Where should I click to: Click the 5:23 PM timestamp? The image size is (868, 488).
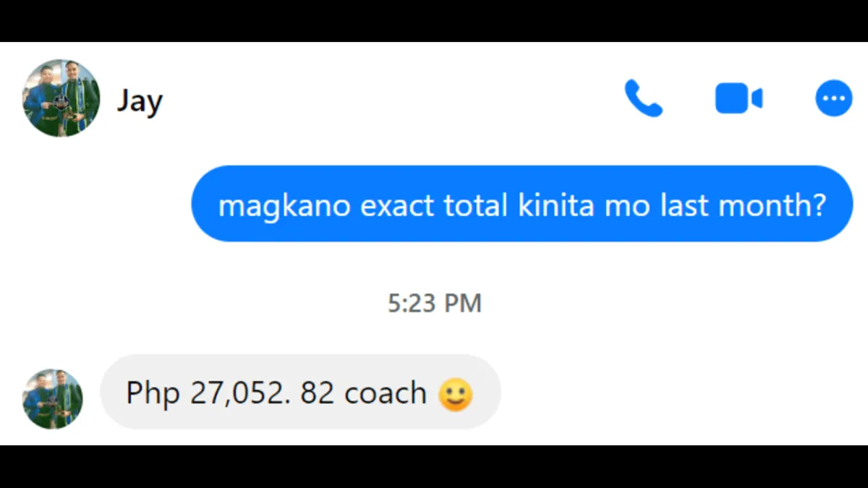coord(435,303)
